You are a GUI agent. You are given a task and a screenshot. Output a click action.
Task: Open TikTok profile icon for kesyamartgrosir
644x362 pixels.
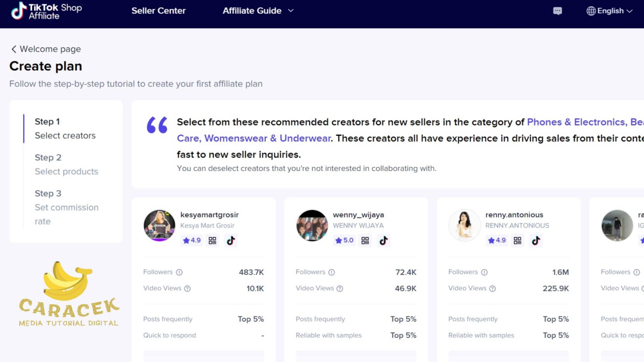point(231,241)
